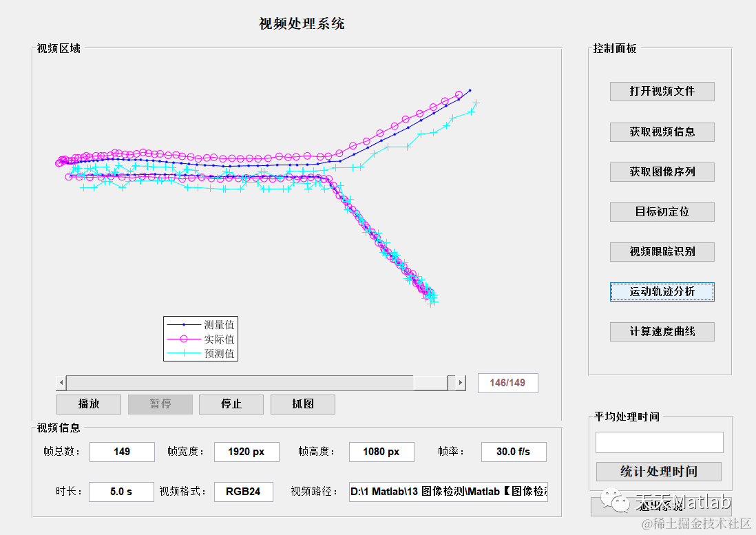The image size is (756, 535).
Task: Click the 时长 field showing 5.0 s
Action: (x=121, y=492)
